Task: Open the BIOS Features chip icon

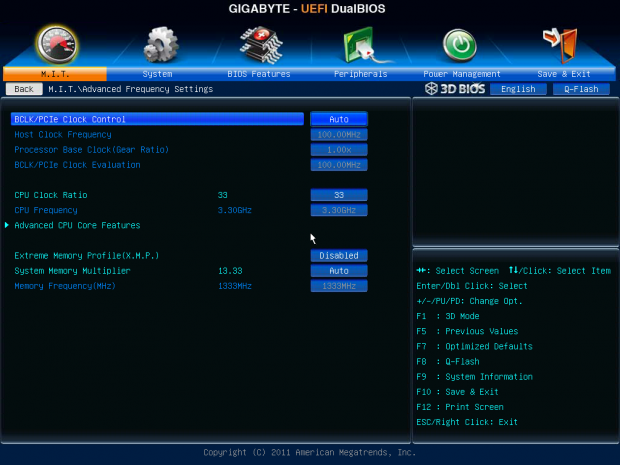Action: click(x=259, y=44)
